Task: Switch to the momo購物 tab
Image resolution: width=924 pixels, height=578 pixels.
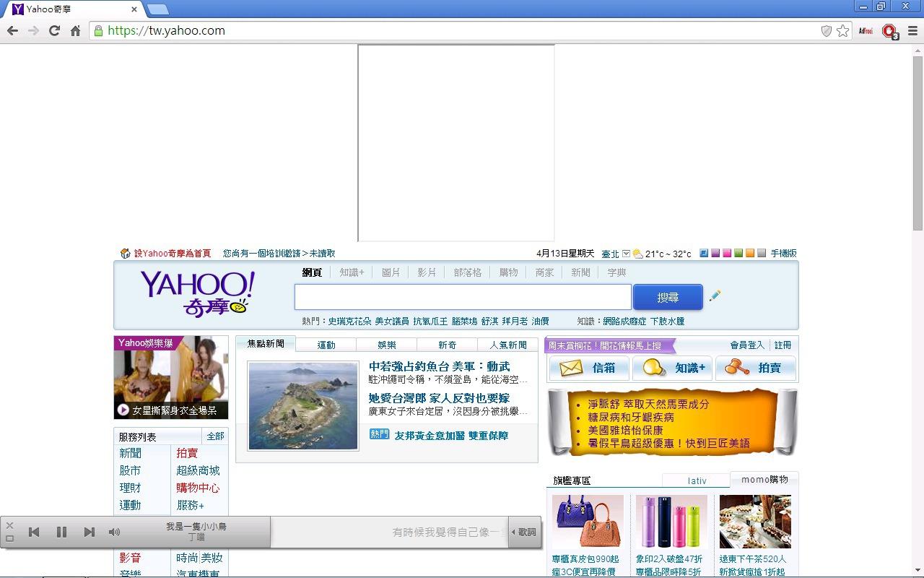Action: click(x=764, y=480)
